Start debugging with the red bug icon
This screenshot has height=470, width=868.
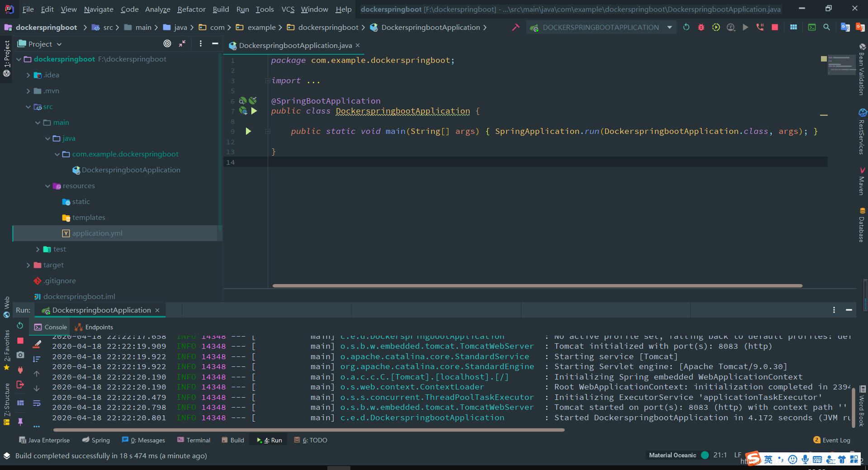pyautogui.click(x=701, y=27)
